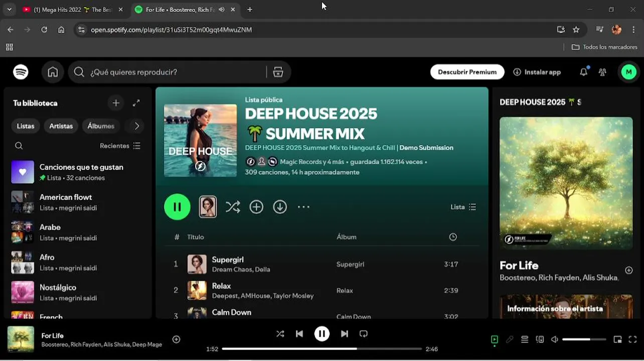The height and width of the screenshot is (361, 644).
Task: Open the play queue icon
Action: point(525,339)
